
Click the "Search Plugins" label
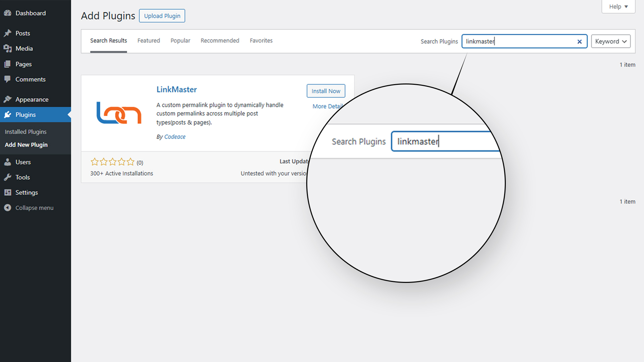439,42
